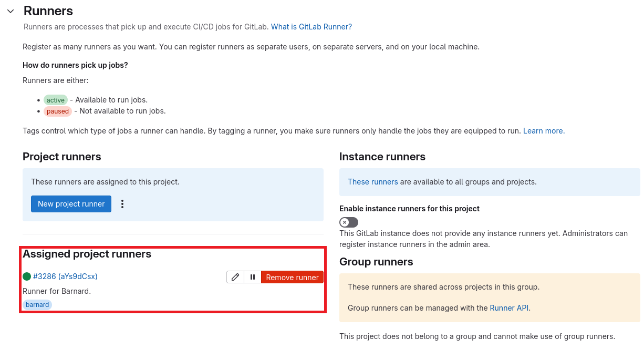
Task: Click the 'Instance runners' heading
Action: (x=382, y=157)
